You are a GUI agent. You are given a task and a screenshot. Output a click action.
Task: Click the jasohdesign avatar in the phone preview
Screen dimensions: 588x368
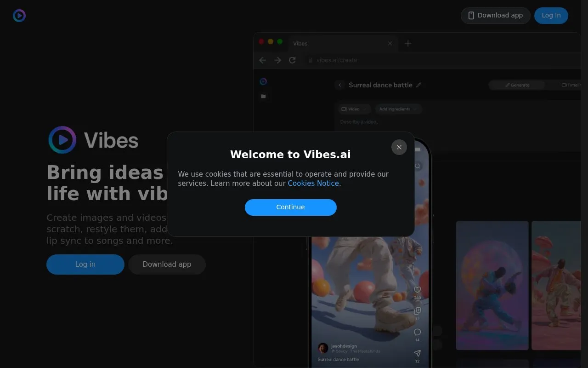pyautogui.click(x=323, y=348)
